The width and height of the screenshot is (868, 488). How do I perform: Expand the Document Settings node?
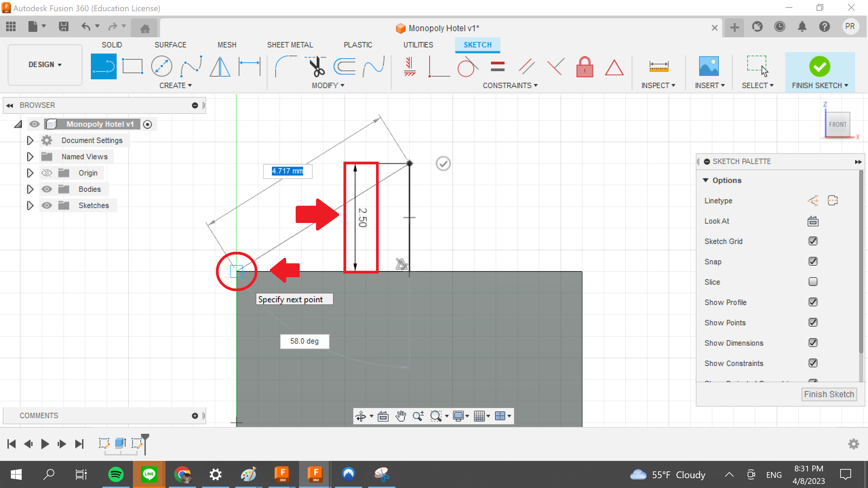pyautogui.click(x=30, y=140)
